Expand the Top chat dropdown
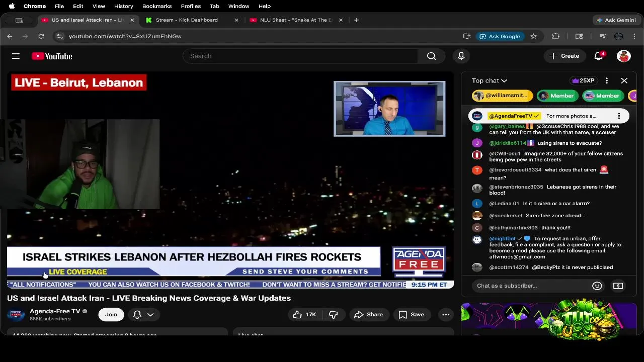Viewport: 644px width, 362px height. coord(490,80)
